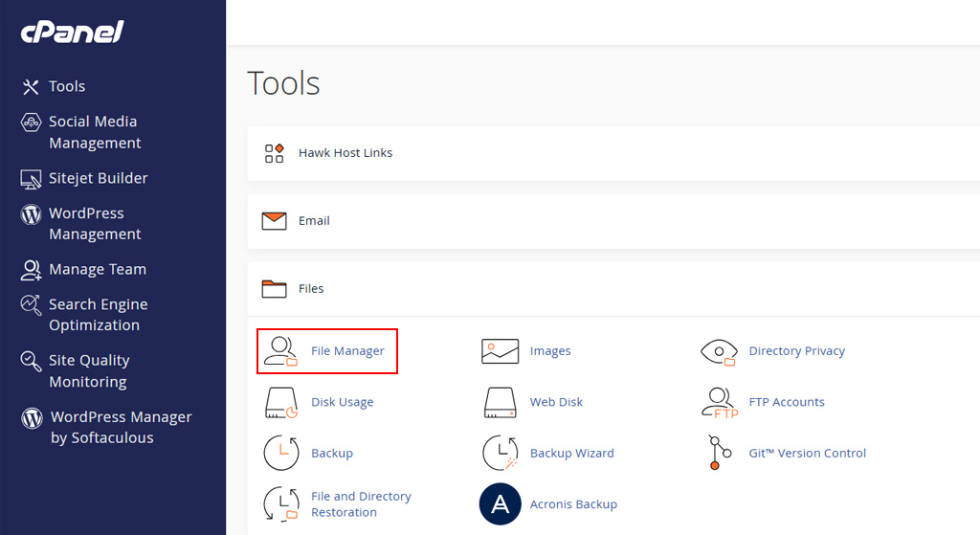The image size is (980, 535).
Task: Click the File and Directory Restoration icon
Action: point(281,503)
